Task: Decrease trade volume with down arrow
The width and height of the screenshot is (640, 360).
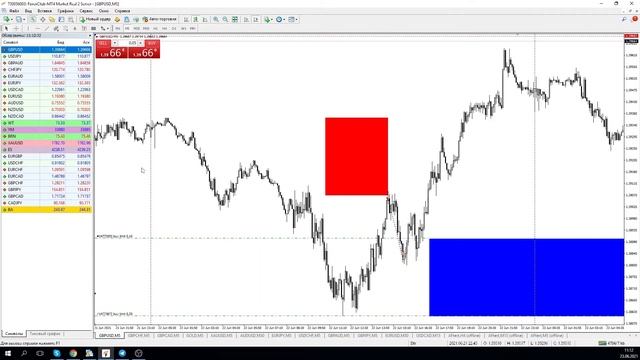Action: [x=115, y=43]
